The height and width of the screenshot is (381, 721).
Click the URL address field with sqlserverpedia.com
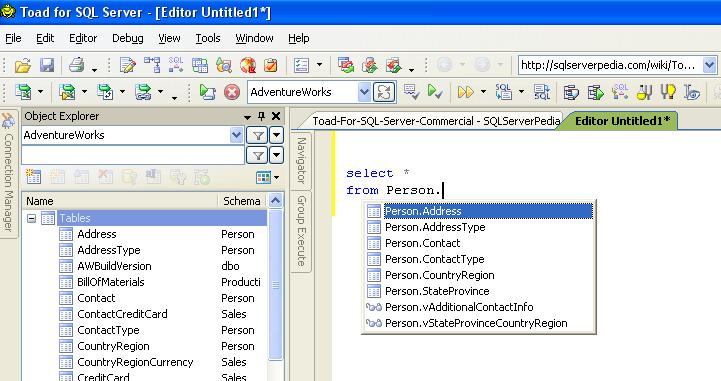[610, 65]
